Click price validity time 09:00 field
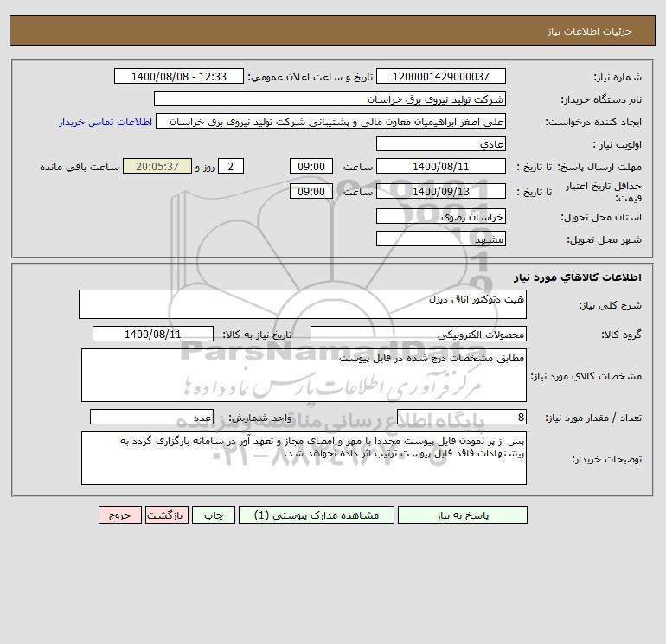The image size is (666, 644). coord(311,191)
